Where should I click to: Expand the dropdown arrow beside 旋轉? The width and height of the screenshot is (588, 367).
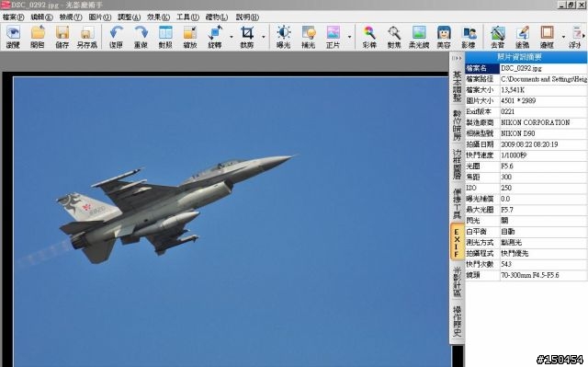[x=232, y=37]
